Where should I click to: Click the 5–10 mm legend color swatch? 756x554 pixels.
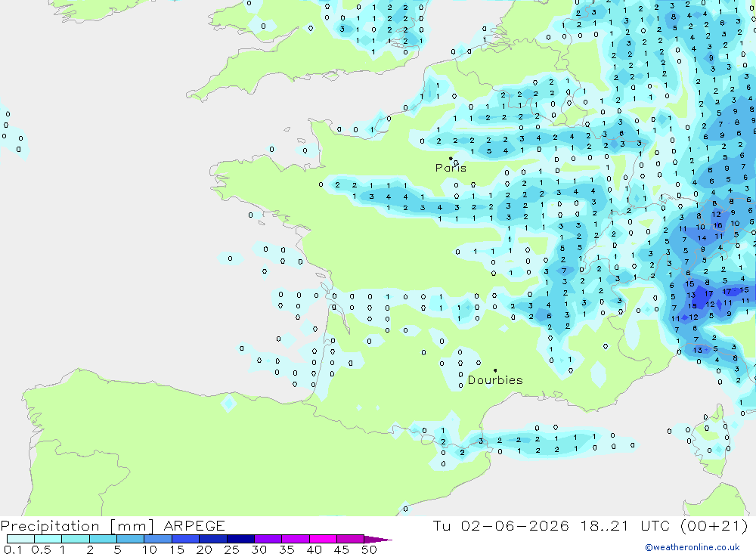point(131,539)
